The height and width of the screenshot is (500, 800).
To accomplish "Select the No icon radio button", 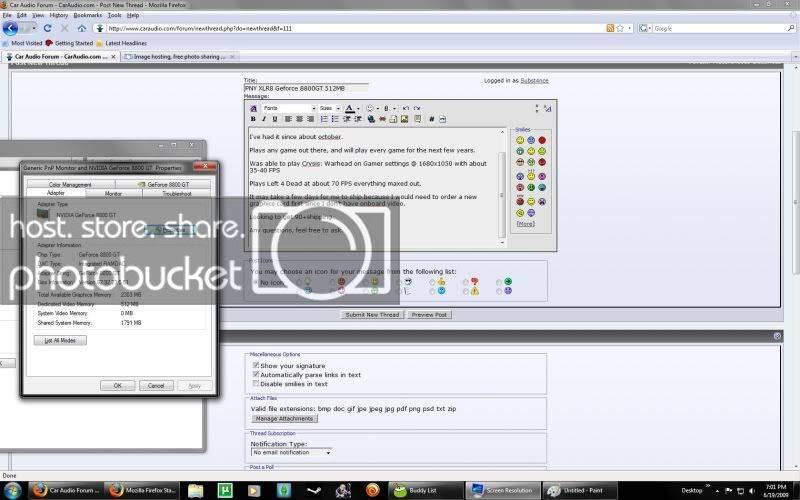I will click(255, 282).
